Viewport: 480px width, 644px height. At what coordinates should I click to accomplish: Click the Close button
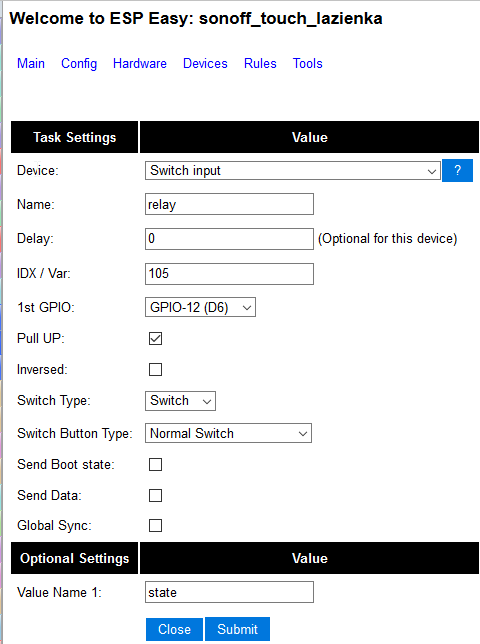tap(175, 629)
